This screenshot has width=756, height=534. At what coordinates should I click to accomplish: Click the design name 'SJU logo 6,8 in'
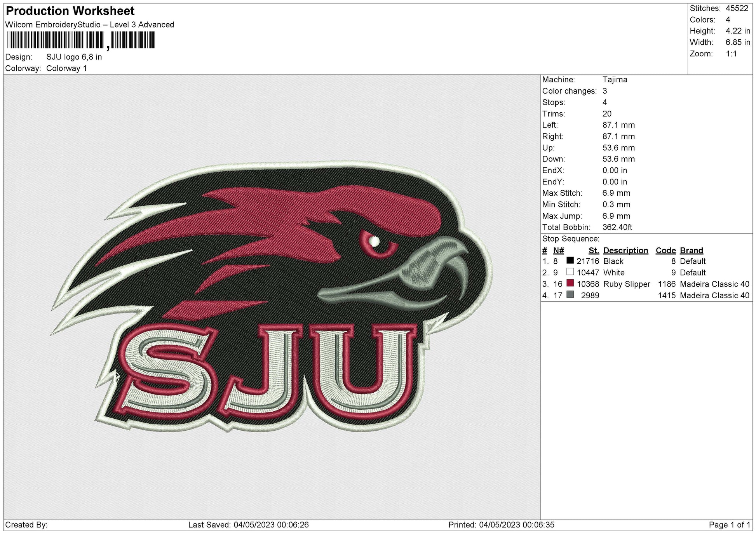[74, 57]
